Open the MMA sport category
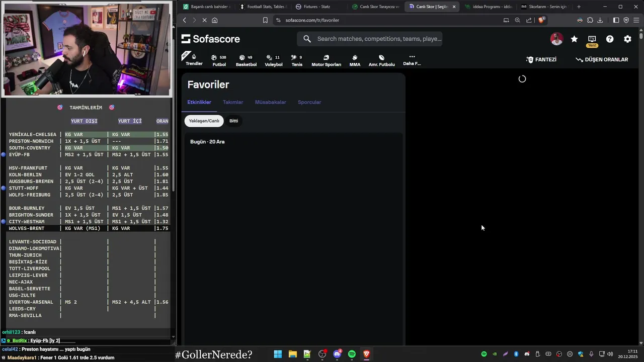 (355, 60)
